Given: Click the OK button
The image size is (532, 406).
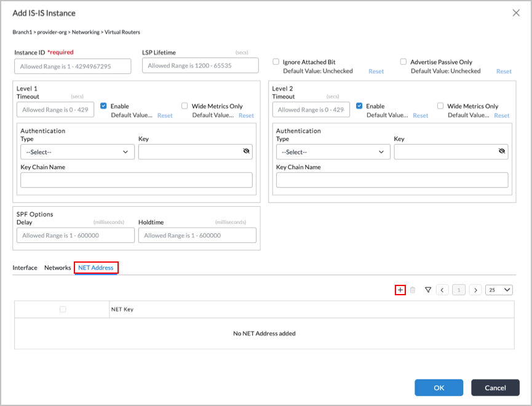Looking at the screenshot, I should click(439, 388).
